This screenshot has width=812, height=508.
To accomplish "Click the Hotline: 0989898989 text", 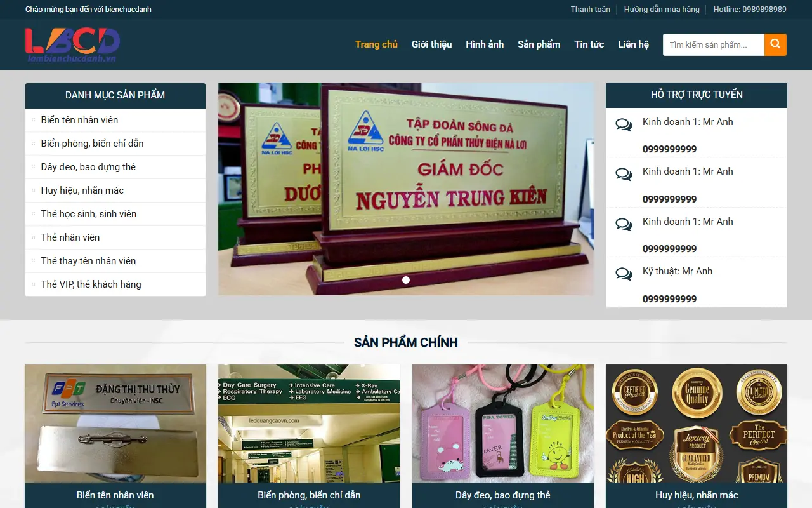I will coord(750,10).
